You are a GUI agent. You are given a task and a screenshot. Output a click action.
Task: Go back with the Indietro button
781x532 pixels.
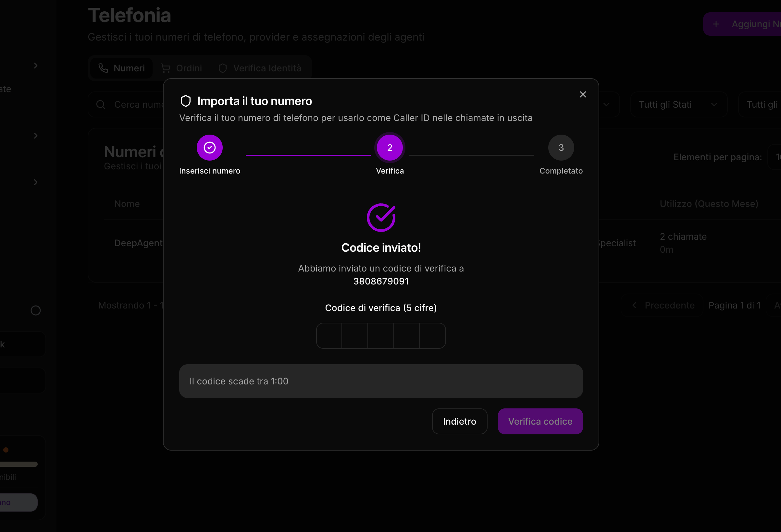tap(459, 421)
